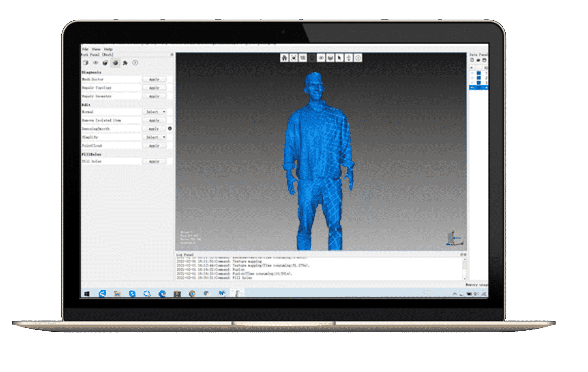Click the eye view icon in Work Panel toolbar
588x372 pixels.
click(96, 63)
